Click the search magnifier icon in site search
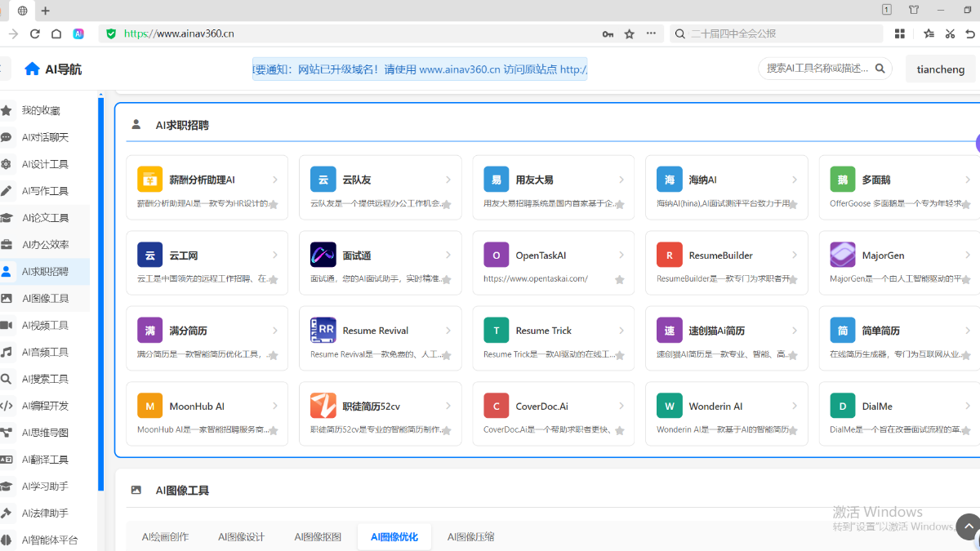The image size is (980, 551). point(880,69)
